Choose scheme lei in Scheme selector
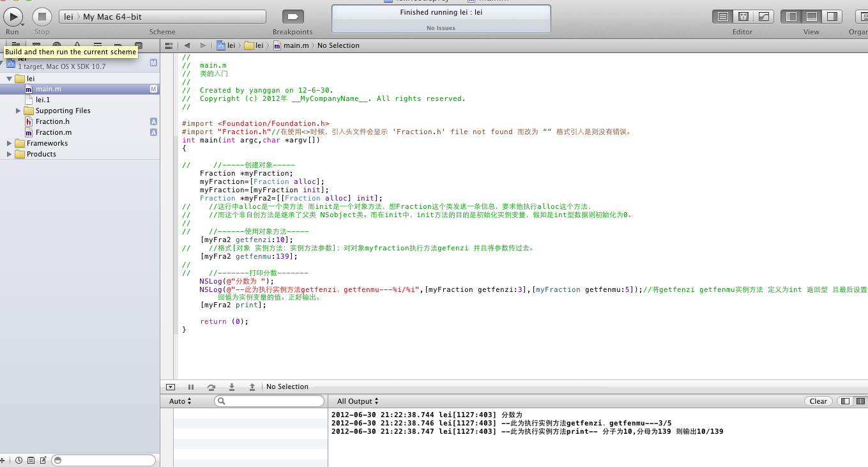Viewport: 868px width, 467px height. pos(68,17)
